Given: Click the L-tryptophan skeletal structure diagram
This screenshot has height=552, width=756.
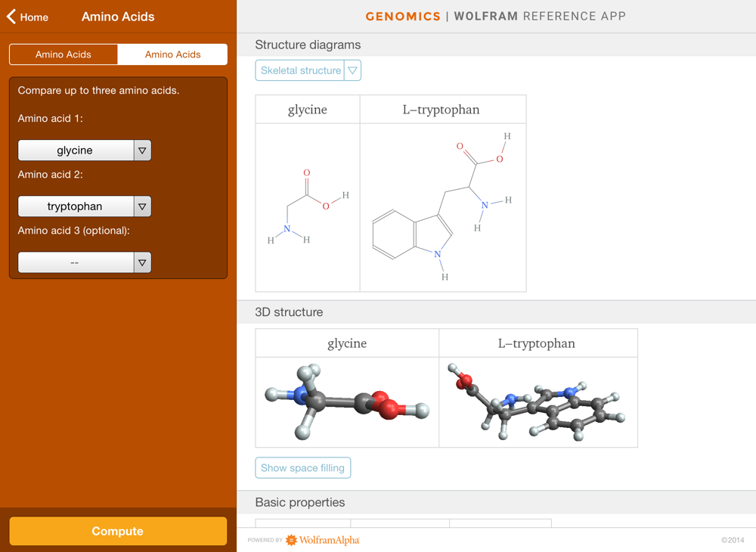Looking at the screenshot, I should [x=443, y=207].
